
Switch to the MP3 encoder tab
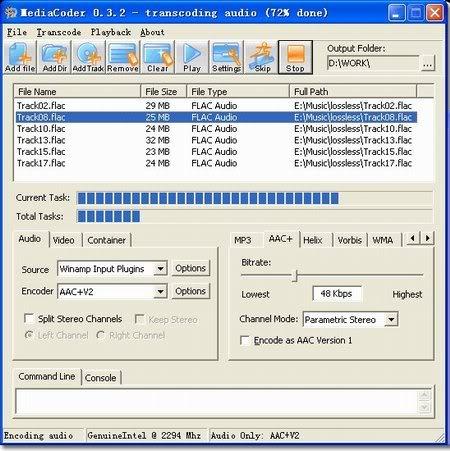pyautogui.click(x=243, y=240)
